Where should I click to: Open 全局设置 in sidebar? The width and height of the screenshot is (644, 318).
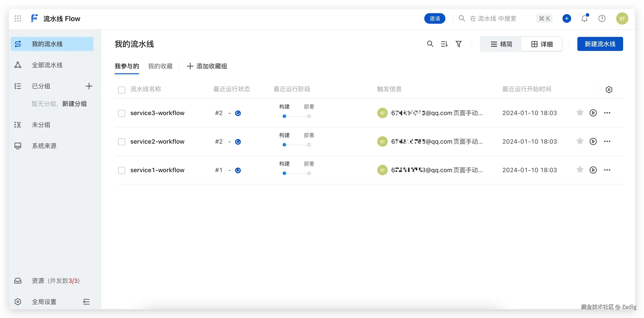click(44, 302)
